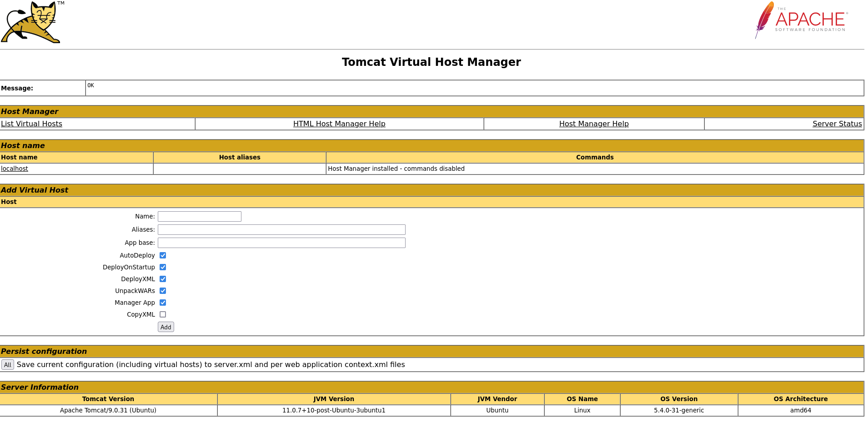Select the 'OK' message text

[x=91, y=85]
